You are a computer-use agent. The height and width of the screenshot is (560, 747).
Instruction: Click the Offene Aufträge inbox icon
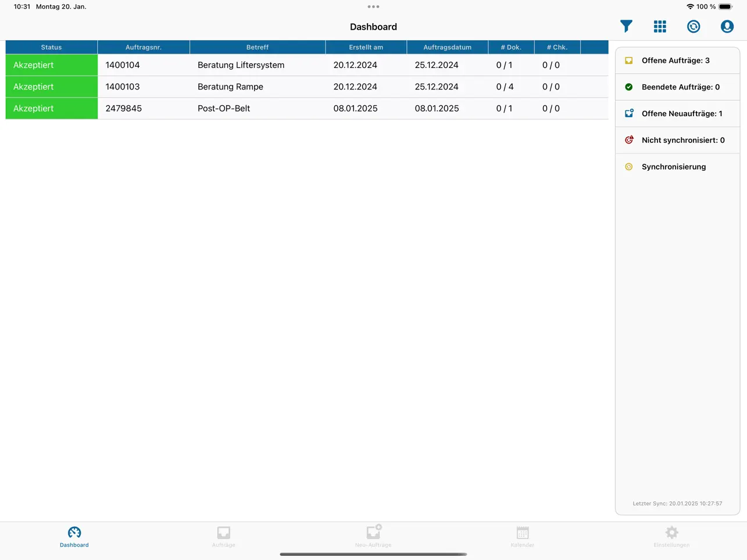pos(629,60)
